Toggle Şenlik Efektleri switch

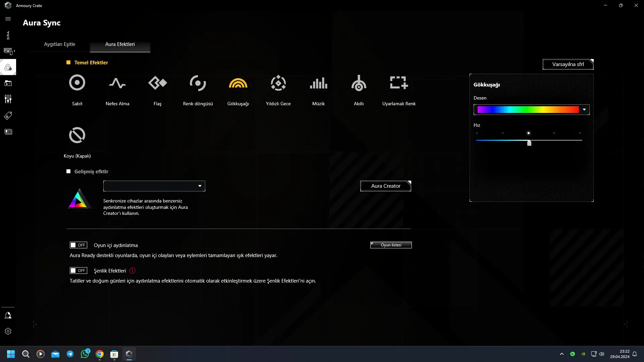(x=78, y=270)
